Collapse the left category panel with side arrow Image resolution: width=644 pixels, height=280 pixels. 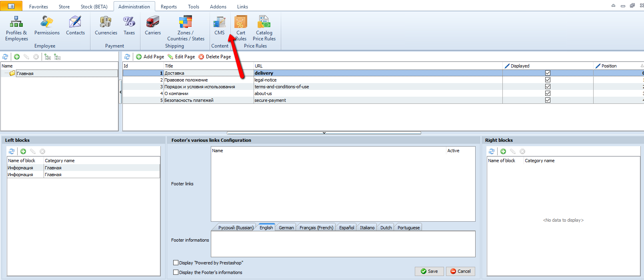pos(120,92)
